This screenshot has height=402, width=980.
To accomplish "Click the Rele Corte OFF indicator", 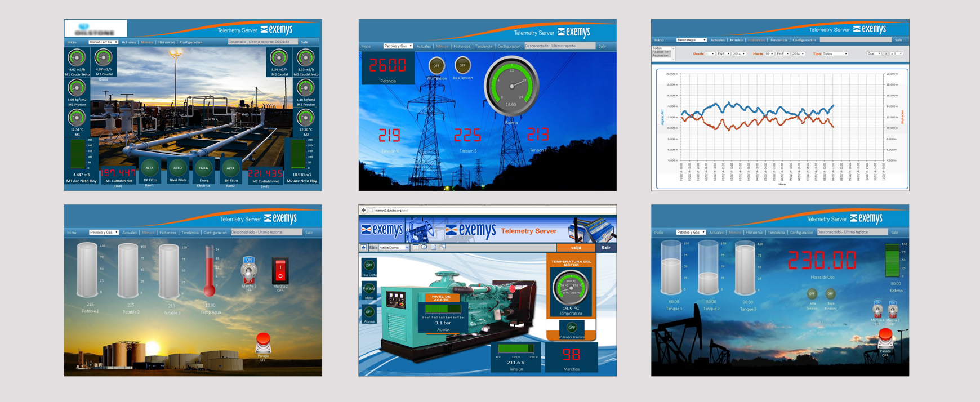I will 369,265.
